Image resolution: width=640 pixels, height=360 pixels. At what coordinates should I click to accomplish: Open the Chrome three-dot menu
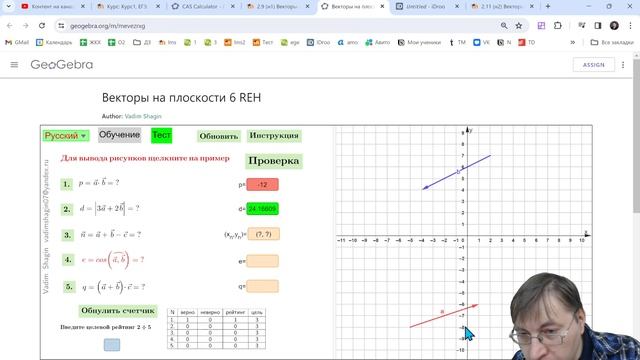click(631, 26)
